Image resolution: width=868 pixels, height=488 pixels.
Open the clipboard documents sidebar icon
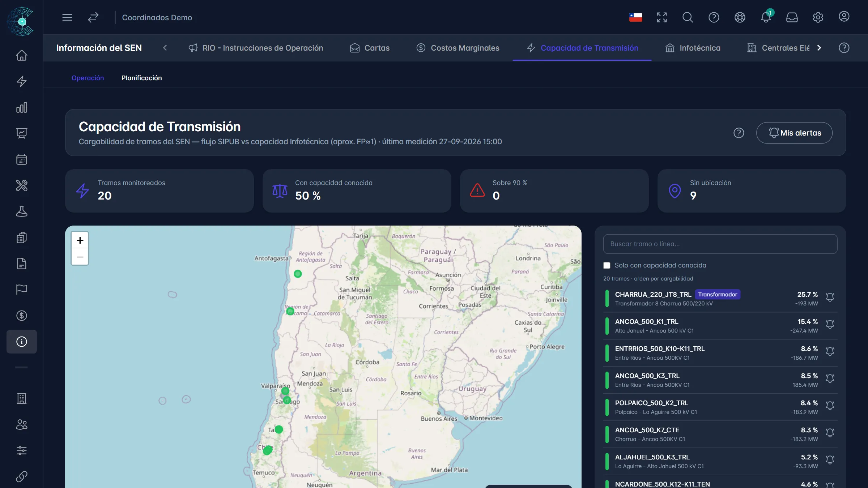[x=22, y=237]
